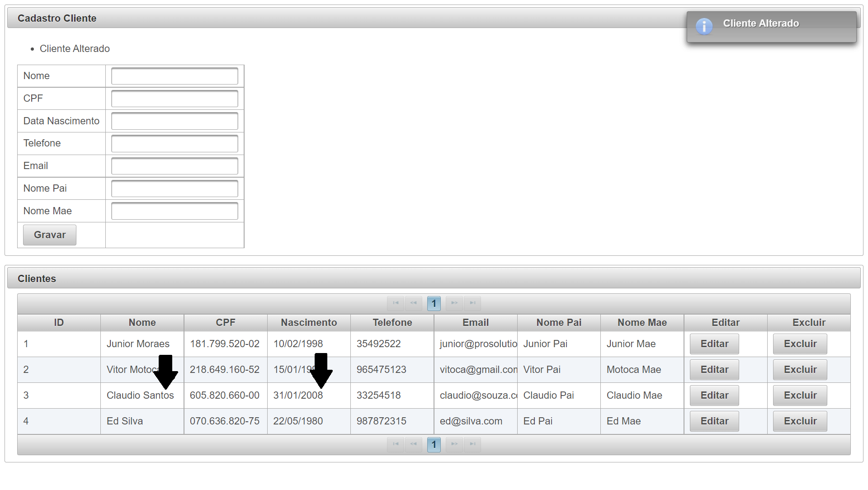Click next-page icon in top paginator
Screen dimensions: 868x490
(454, 303)
